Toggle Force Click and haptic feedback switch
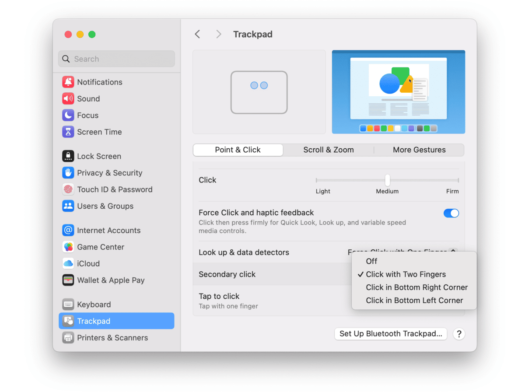532x392 pixels. 451,213
